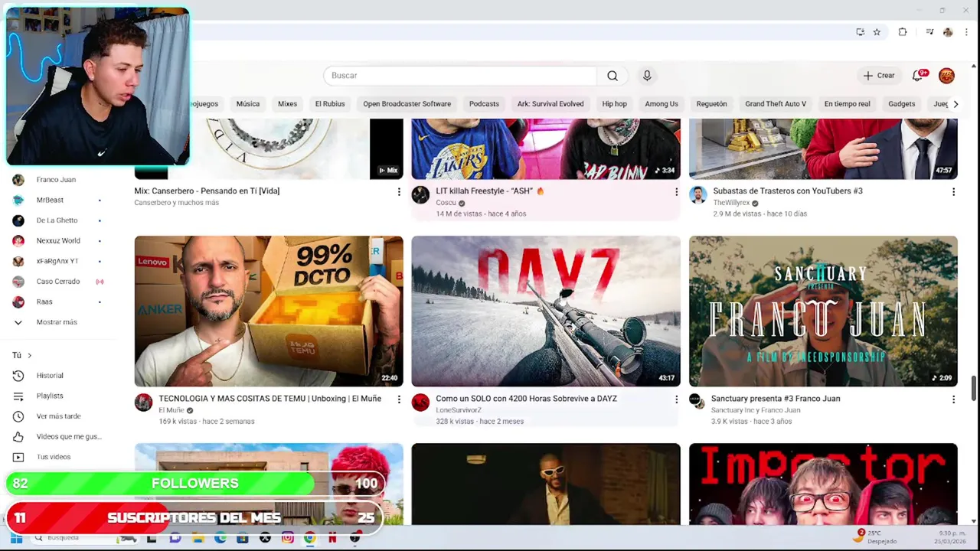This screenshot has height=551, width=980.
Task: Play Sanctuary Franco Juan thumbnail
Action: coord(823,311)
